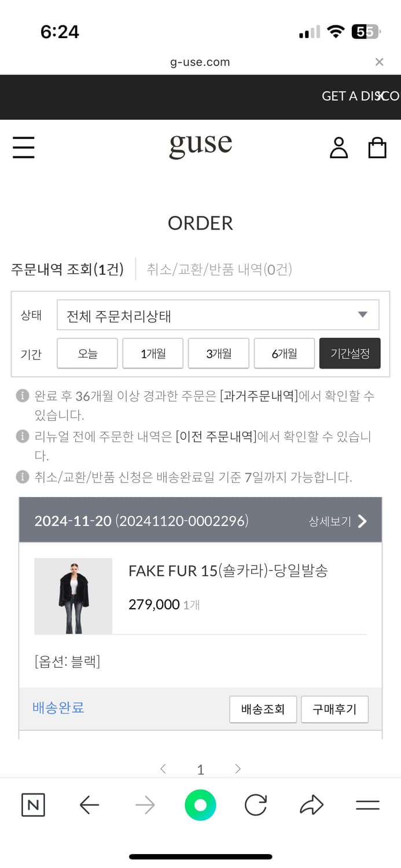Tap the Naver N shortcut icon
Viewport: 401px width, 868px height.
(33, 804)
